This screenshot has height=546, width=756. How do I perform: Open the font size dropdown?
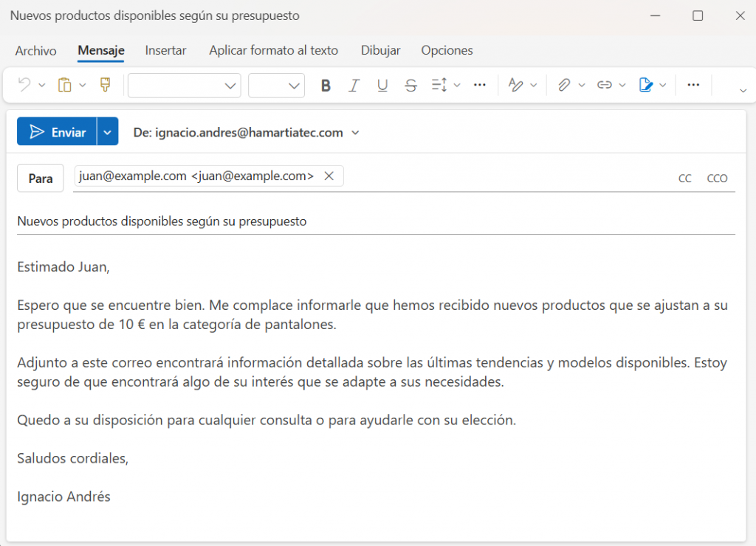(276, 86)
